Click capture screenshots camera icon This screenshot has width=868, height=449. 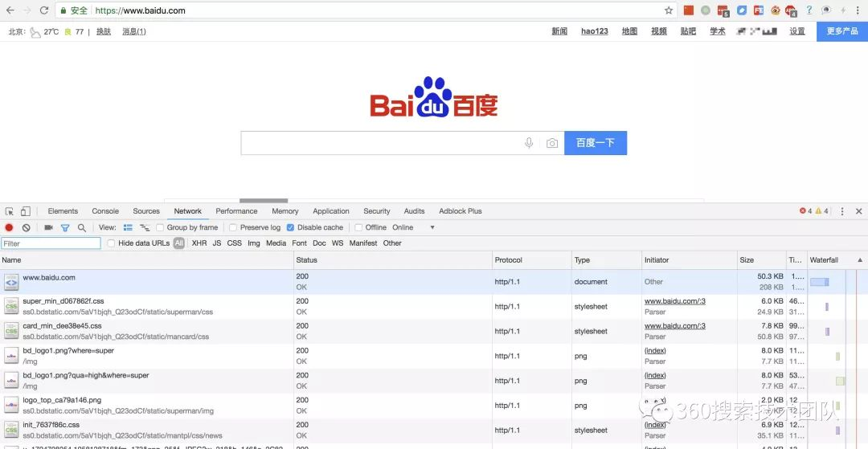coord(49,227)
